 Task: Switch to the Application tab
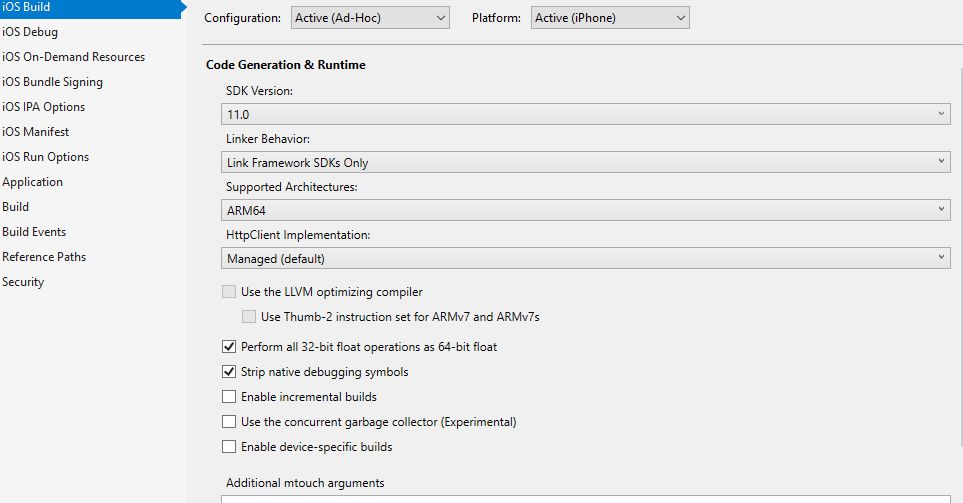[x=32, y=182]
